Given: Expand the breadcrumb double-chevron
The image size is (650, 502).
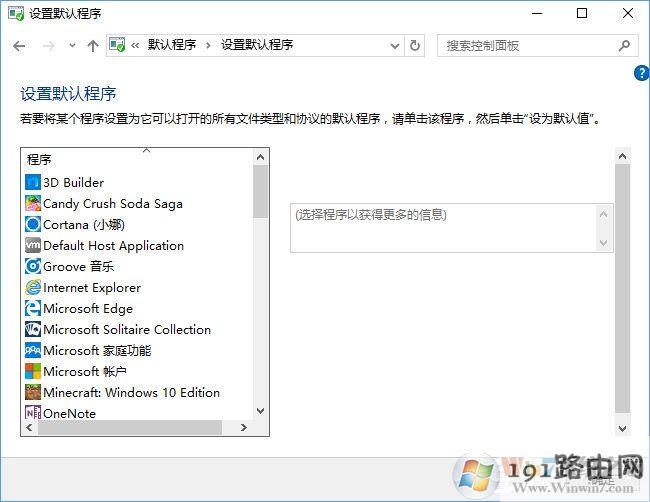Looking at the screenshot, I should pyautogui.click(x=135, y=45).
